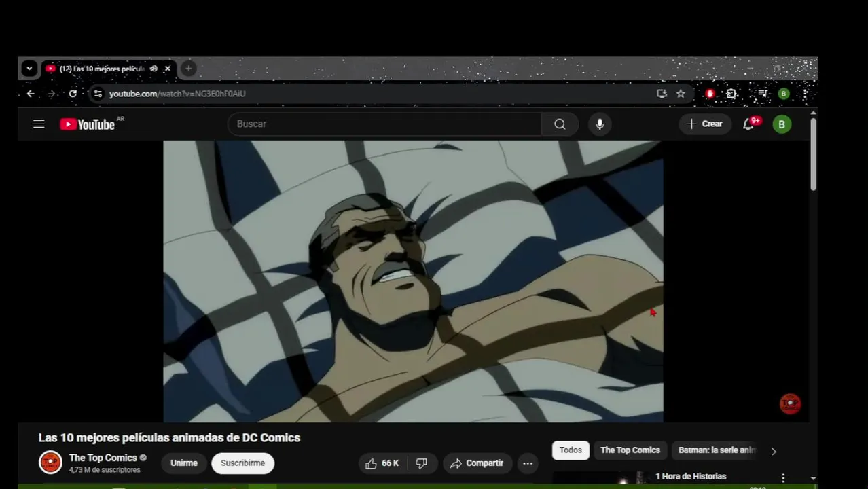Screen dimensions: 868x489
Task: Open the '1 Hora de Historias' video
Action: [x=691, y=477]
